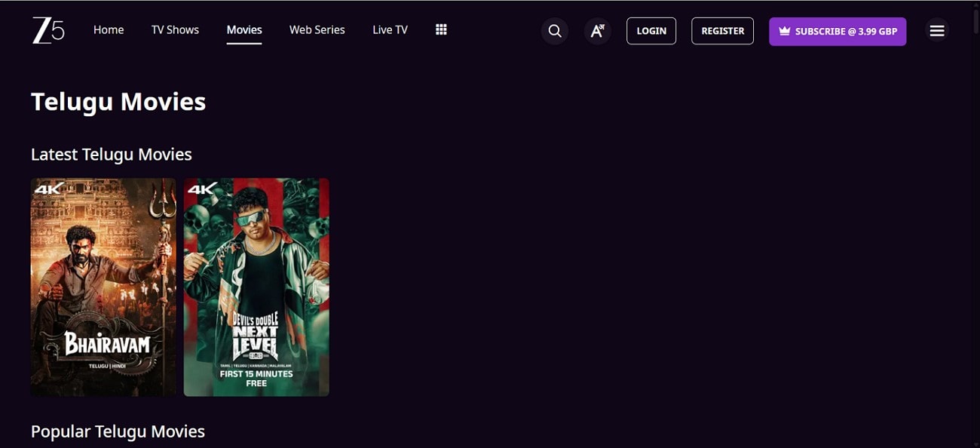Switch to Live TV

point(389,29)
